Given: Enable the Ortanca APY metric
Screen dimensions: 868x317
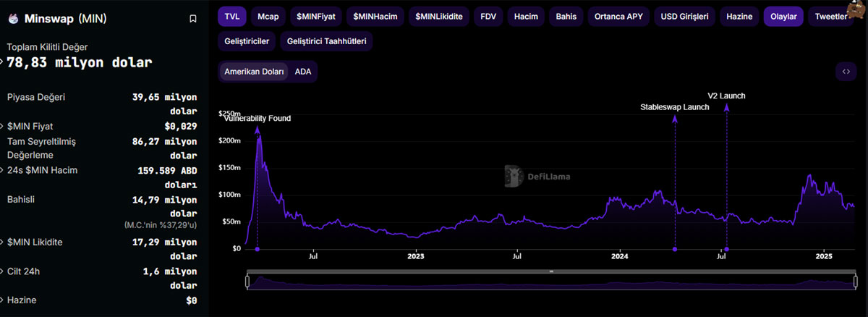Looking at the screenshot, I should click(x=618, y=16).
